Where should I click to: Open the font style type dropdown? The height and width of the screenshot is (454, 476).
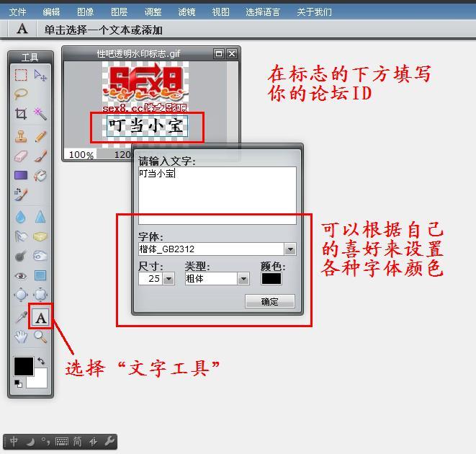pyautogui.click(x=243, y=279)
